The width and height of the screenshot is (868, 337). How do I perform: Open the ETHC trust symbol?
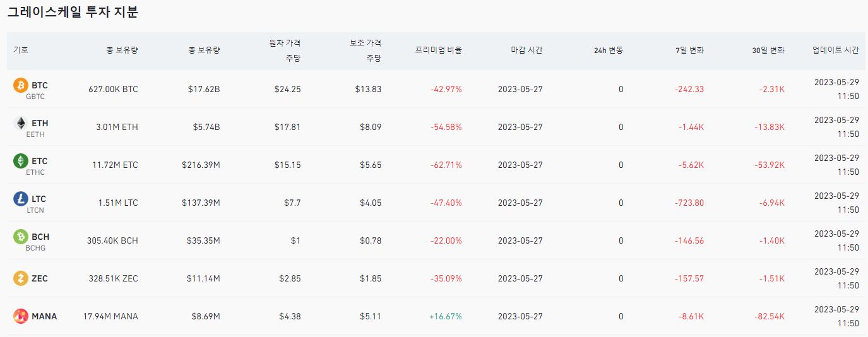tap(35, 172)
